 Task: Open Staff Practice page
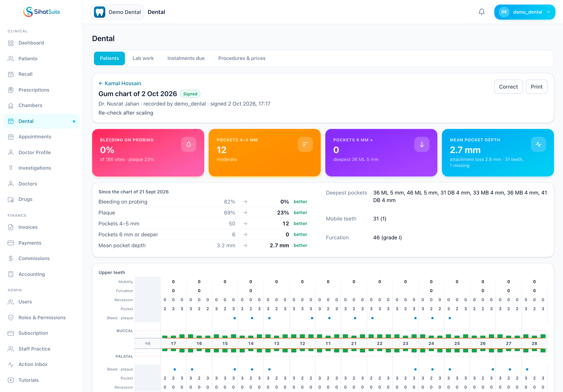[x=41, y=349]
